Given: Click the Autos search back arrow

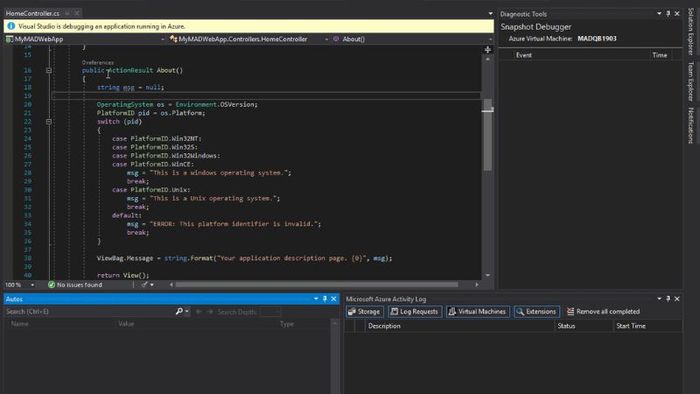Looking at the screenshot, I should pyautogui.click(x=199, y=311).
